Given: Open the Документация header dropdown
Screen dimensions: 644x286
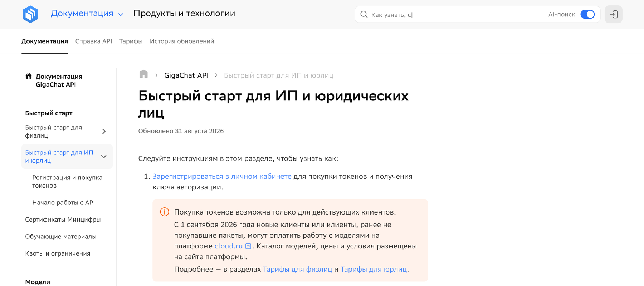Looking at the screenshot, I should [87, 14].
